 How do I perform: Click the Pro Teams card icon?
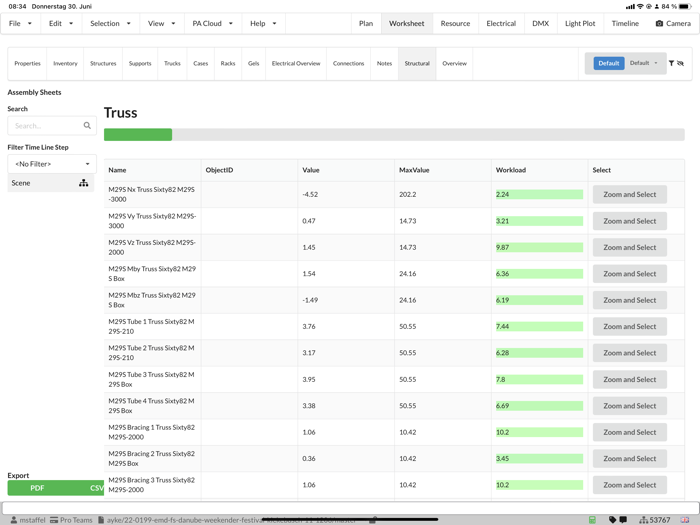tap(54, 520)
